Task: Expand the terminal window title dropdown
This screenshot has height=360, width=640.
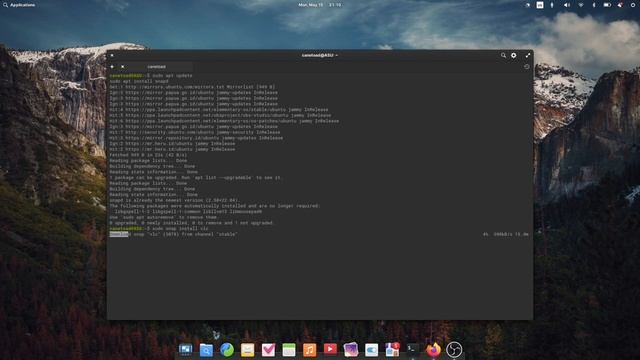Action: point(320,55)
